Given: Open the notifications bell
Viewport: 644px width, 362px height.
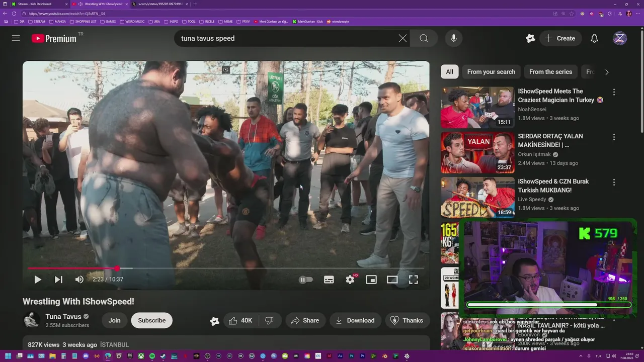Looking at the screenshot, I should (x=594, y=38).
